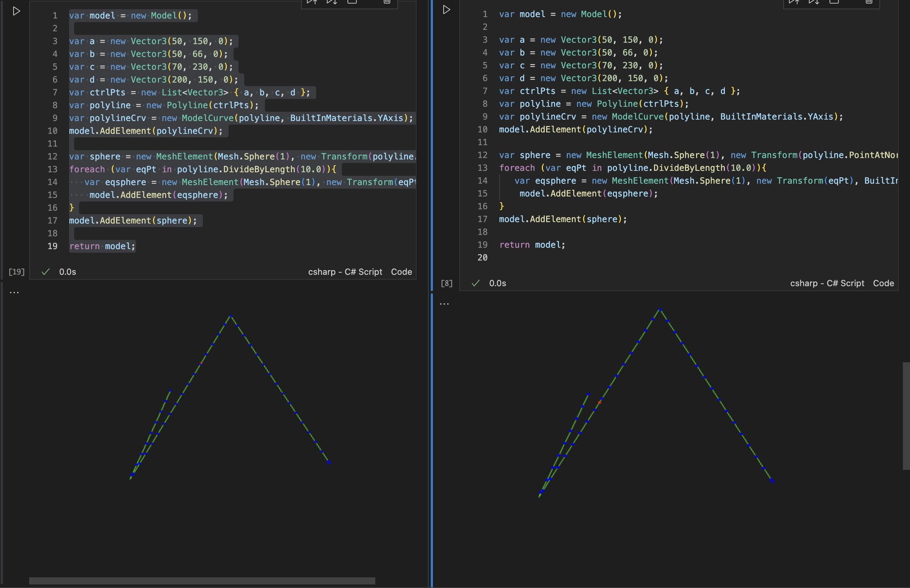Open right cell's csharp - C# Script picker
This screenshot has height=588, width=910.
click(x=827, y=283)
